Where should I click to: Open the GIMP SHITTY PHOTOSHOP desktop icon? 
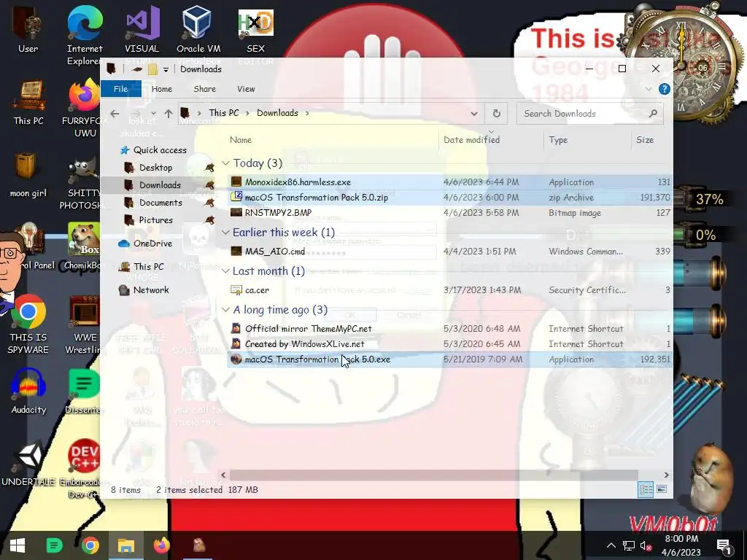[x=85, y=183]
